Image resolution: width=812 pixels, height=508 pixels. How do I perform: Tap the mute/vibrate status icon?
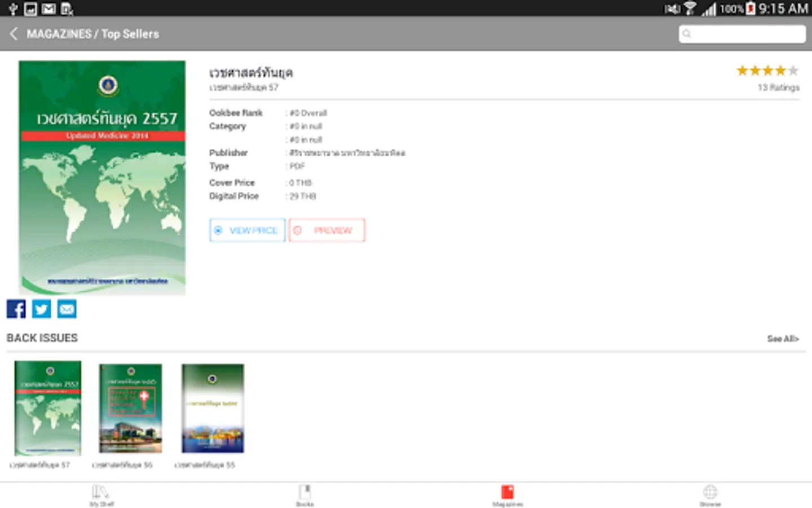(x=672, y=8)
